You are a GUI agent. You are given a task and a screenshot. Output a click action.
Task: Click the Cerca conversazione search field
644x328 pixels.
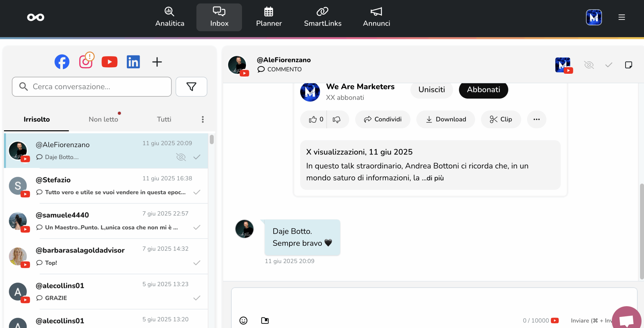[x=92, y=87]
